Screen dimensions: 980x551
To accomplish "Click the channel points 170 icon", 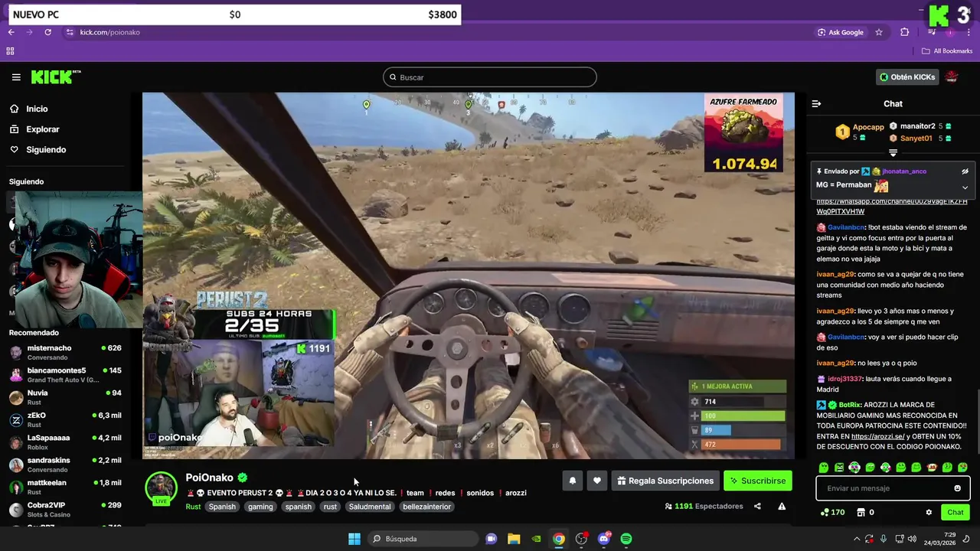I will click(x=831, y=513).
